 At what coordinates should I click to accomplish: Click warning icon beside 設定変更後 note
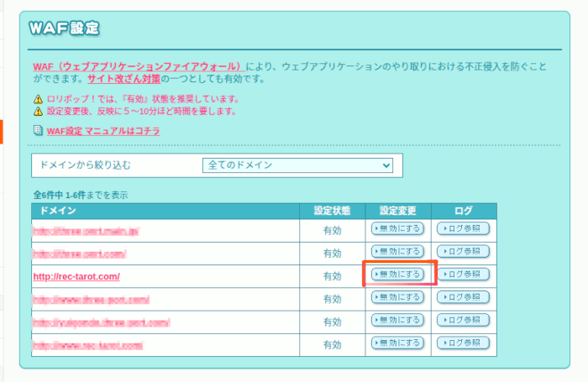38,111
